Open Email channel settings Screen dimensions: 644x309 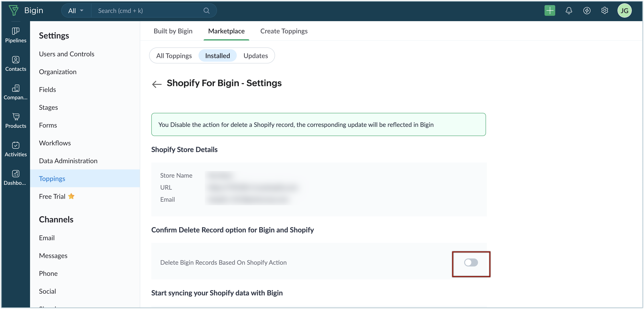click(x=47, y=238)
